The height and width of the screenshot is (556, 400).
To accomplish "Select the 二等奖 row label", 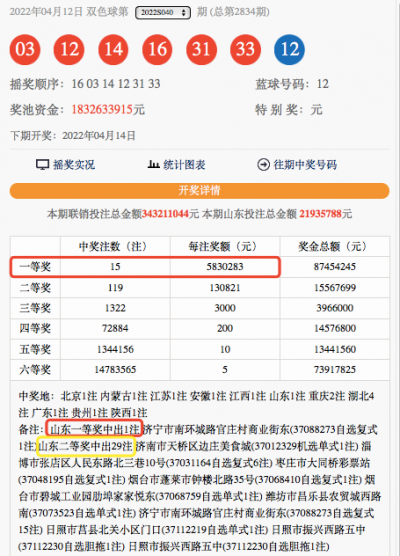I will (35, 287).
